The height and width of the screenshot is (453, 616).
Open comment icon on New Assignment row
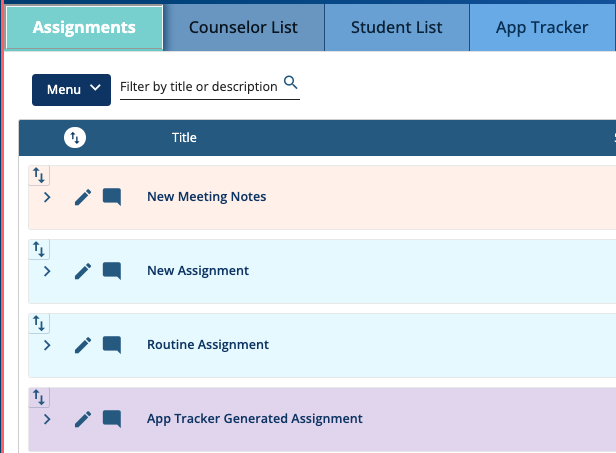(x=112, y=271)
